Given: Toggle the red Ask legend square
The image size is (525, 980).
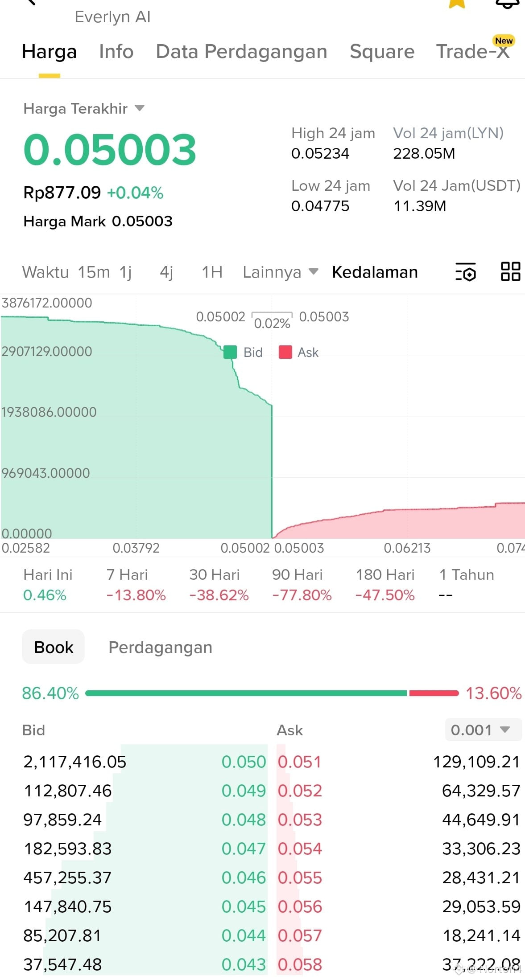Looking at the screenshot, I should pyautogui.click(x=285, y=352).
